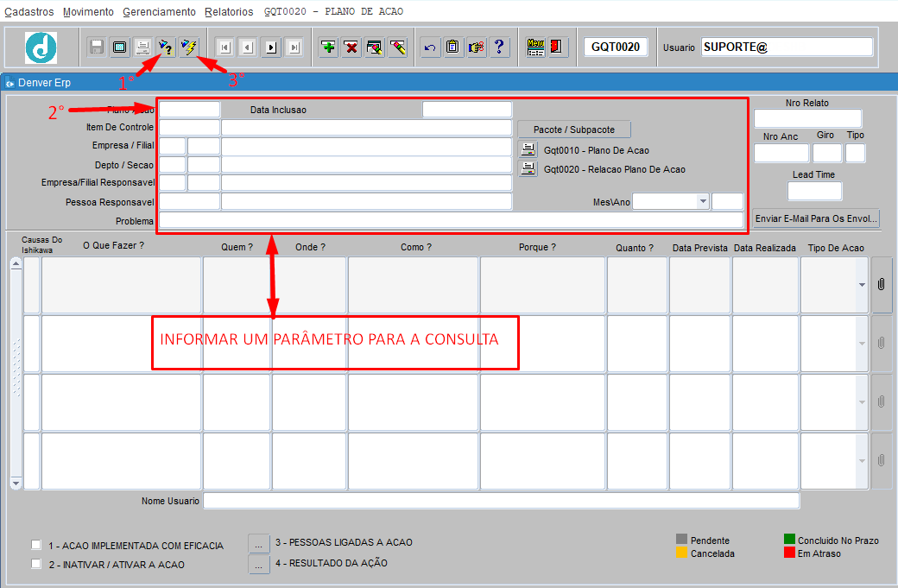Click the yellow Cancelada legend swatch
898x588 pixels.
[681, 552]
